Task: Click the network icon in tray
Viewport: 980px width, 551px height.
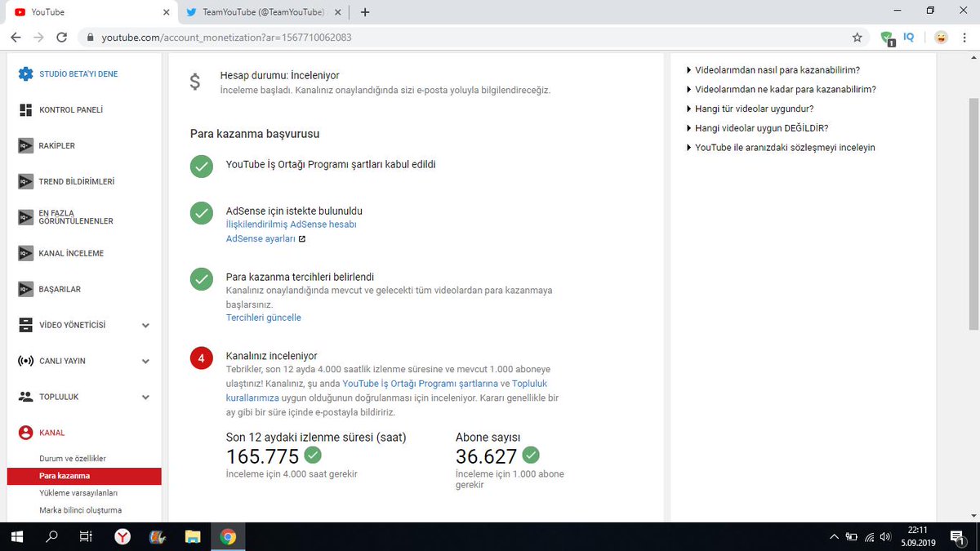Action: pos(870,536)
